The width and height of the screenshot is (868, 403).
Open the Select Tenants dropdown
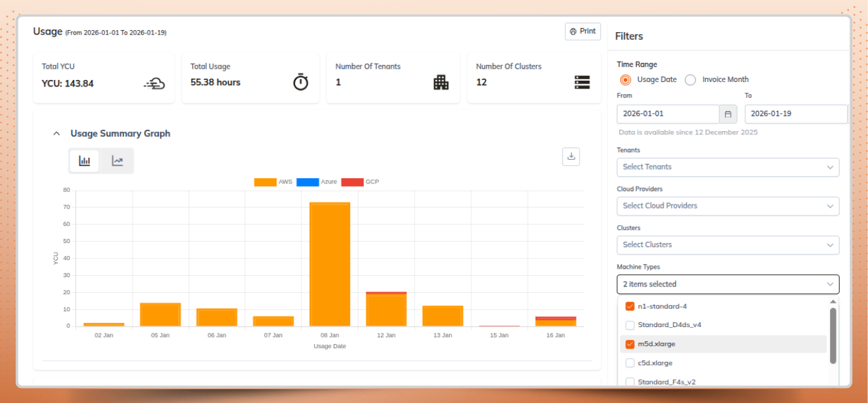[728, 167]
